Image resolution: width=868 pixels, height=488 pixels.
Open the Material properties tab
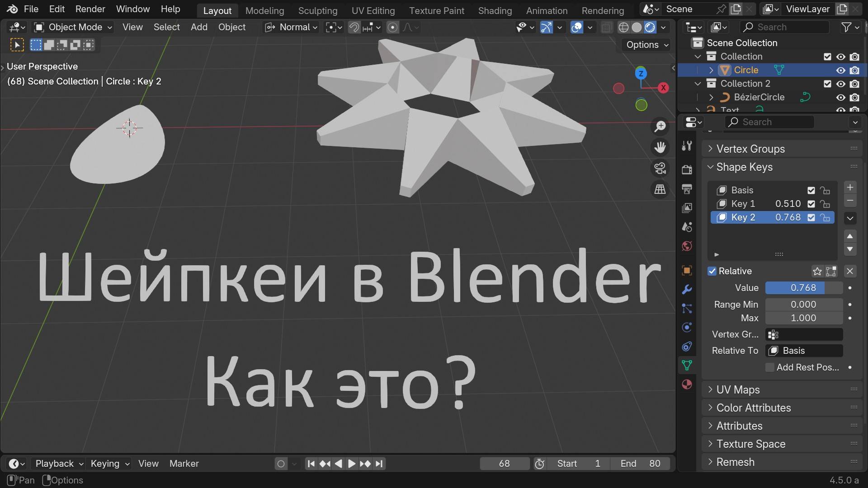[687, 384]
